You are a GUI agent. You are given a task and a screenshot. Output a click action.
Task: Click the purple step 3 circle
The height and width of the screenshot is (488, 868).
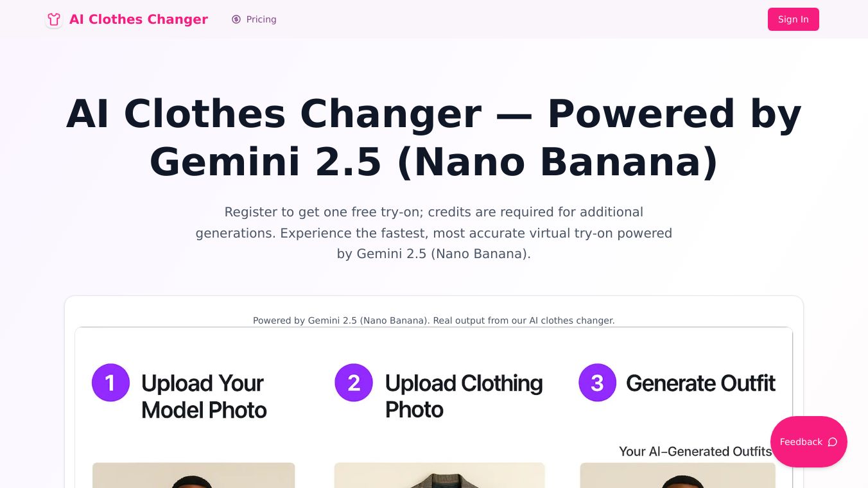[597, 383]
